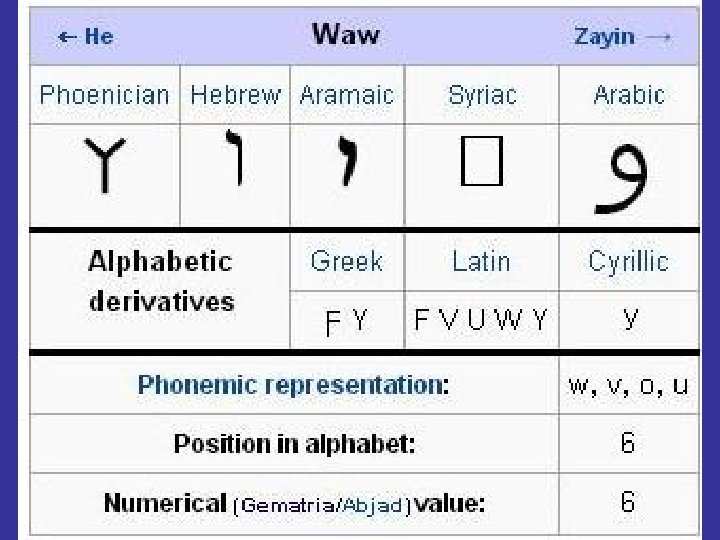The height and width of the screenshot is (540, 720).
Task: Click the Phoenician column header
Action: 104,95
